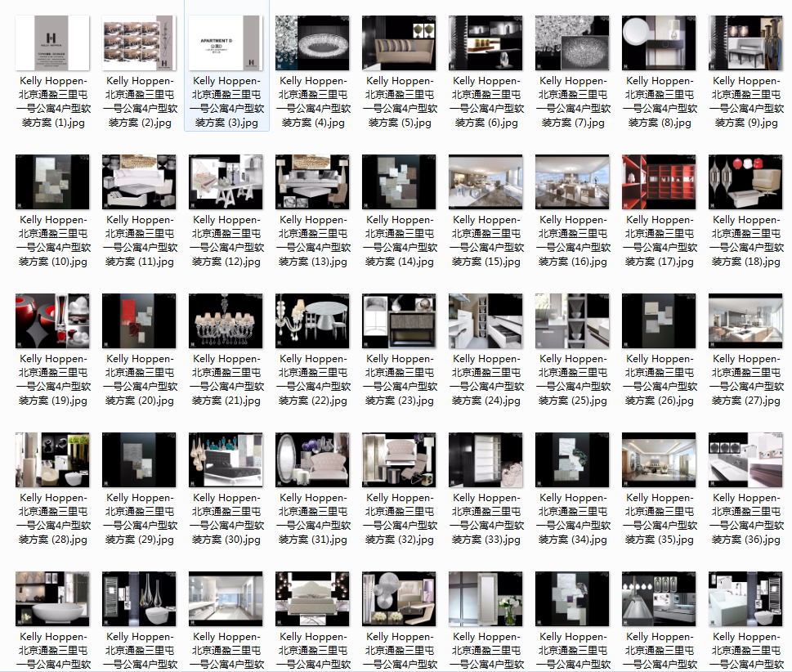792x672 pixels.
Task: Click the file name label of (9).jpg
Action: click(746, 101)
